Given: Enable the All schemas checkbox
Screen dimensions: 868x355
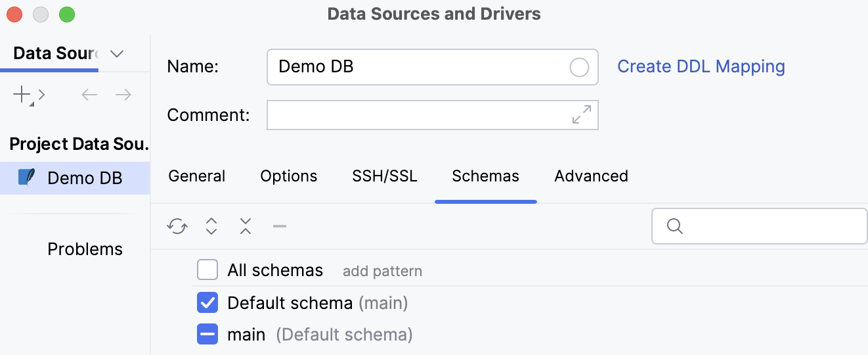Looking at the screenshot, I should click(207, 270).
